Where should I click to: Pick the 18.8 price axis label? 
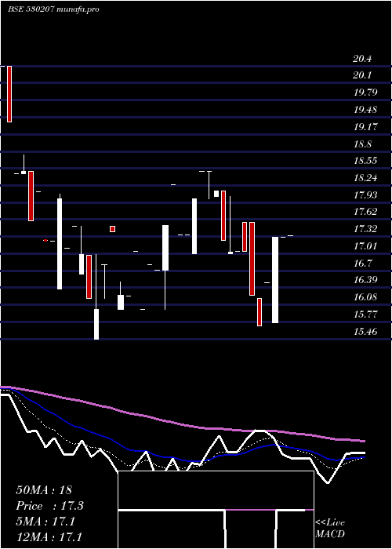(x=362, y=144)
